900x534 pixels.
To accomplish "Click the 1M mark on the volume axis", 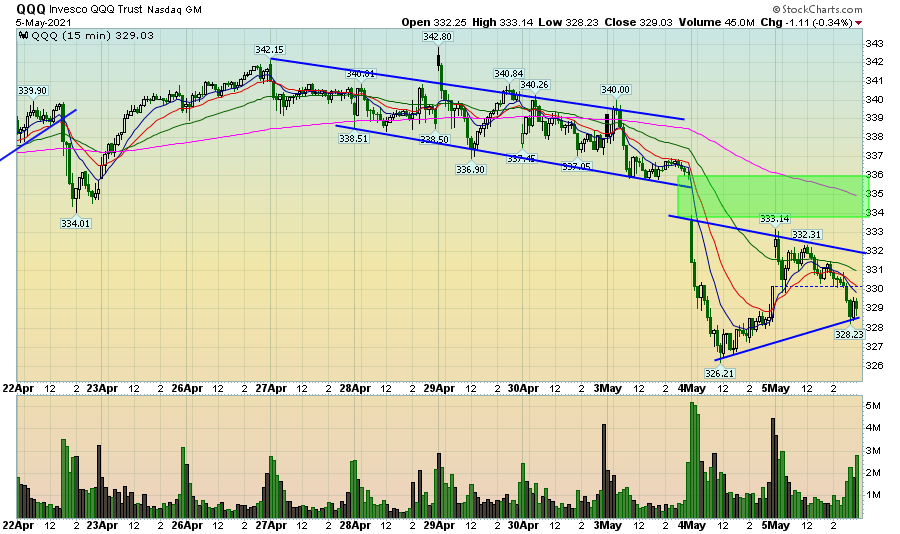I will pos(873,495).
